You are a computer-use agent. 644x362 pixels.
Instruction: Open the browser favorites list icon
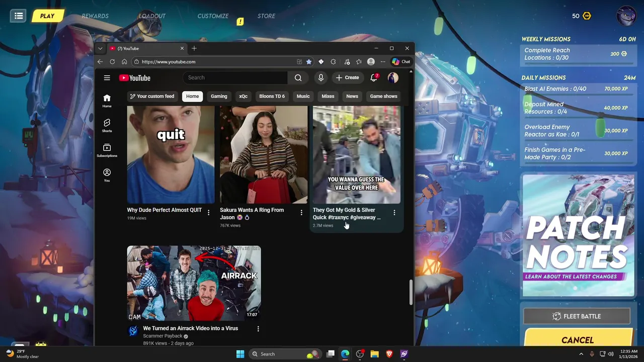click(x=359, y=62)
